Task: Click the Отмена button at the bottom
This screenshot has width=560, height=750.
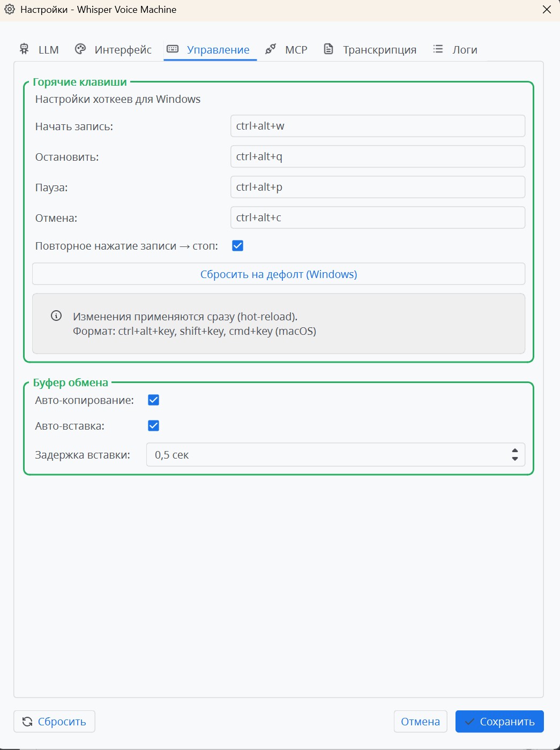Action: pos(420,722)
